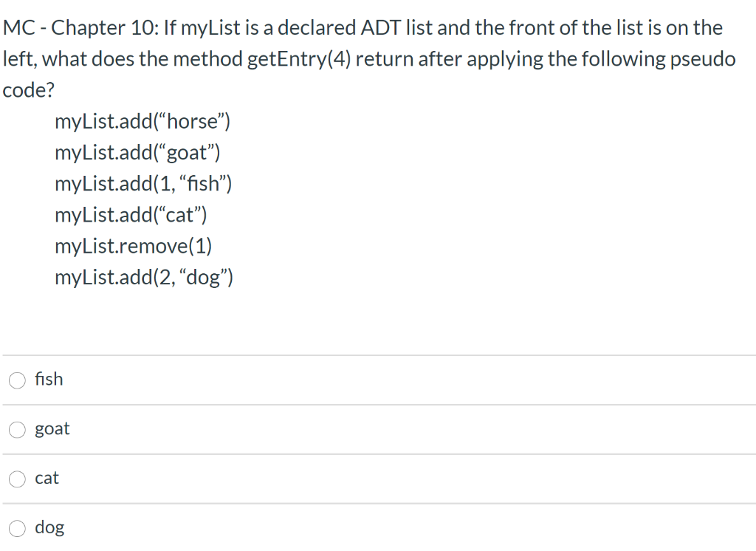Select the "goat" answer radio button
Image resolution: width=756 pixels, height=551 pixels.
(16, 429)
